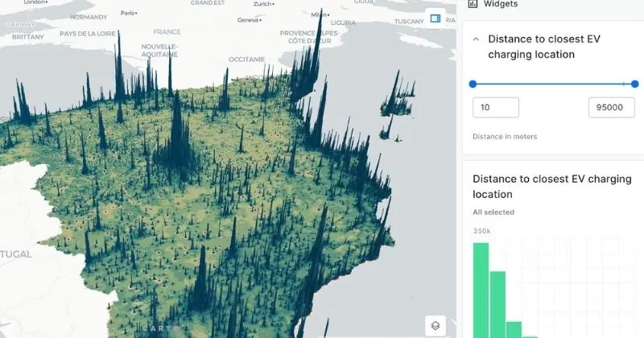Screen dimensions: 644x338
Task: Click the Geneva city label on map
Action: [249, 20]
